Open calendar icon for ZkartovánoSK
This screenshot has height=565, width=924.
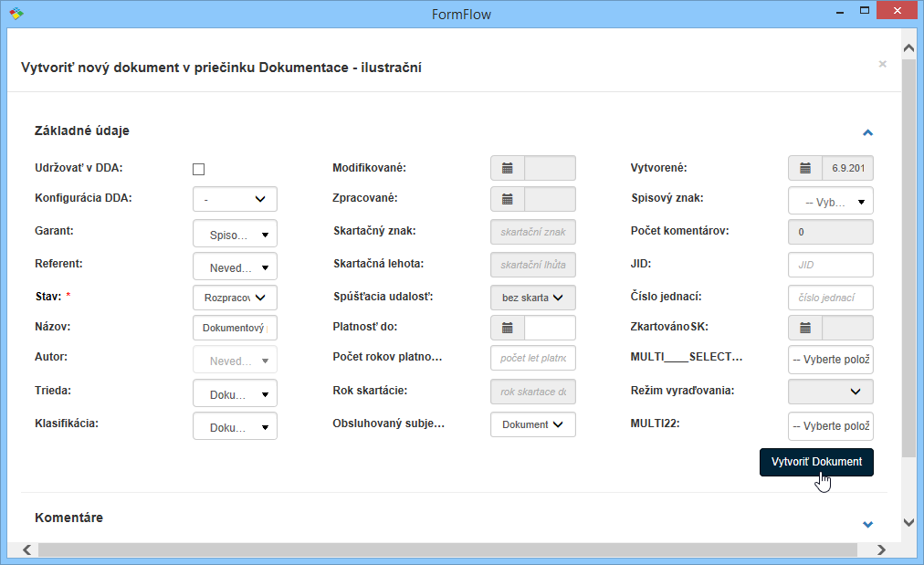805,328
